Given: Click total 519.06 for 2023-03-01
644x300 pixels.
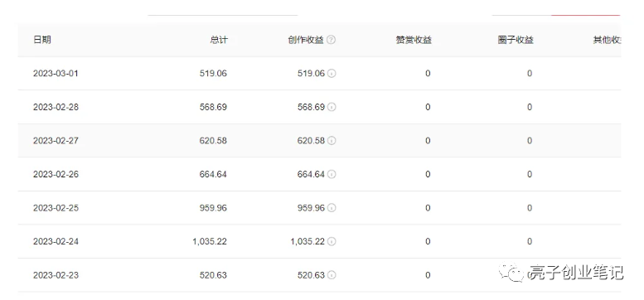Looking at the screenshot, I should coord(213,74).
